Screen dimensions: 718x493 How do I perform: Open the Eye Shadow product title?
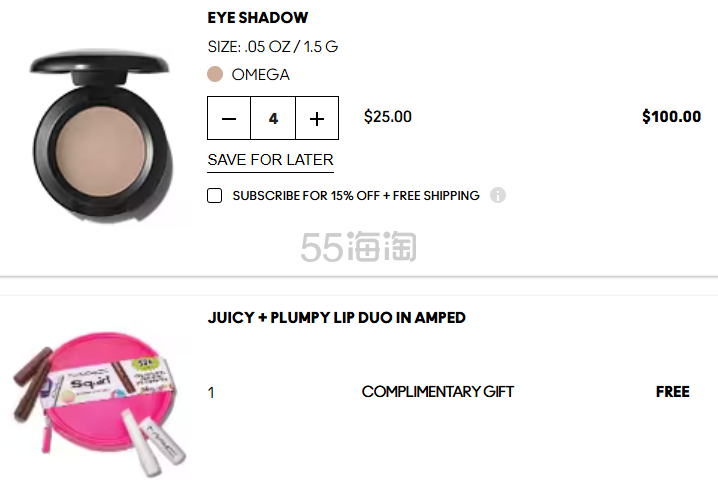(x=257, y=17)
